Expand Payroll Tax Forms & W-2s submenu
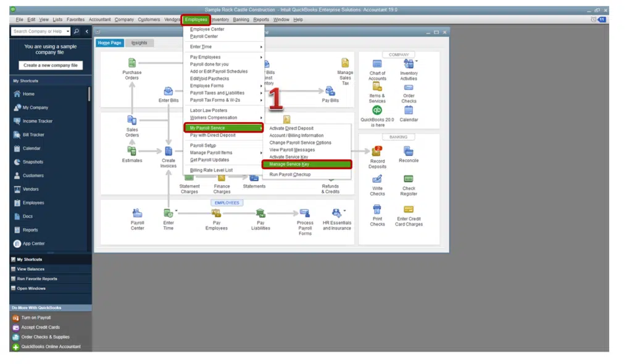Screen dimensions: 632x364 click(x=261, y=101)
